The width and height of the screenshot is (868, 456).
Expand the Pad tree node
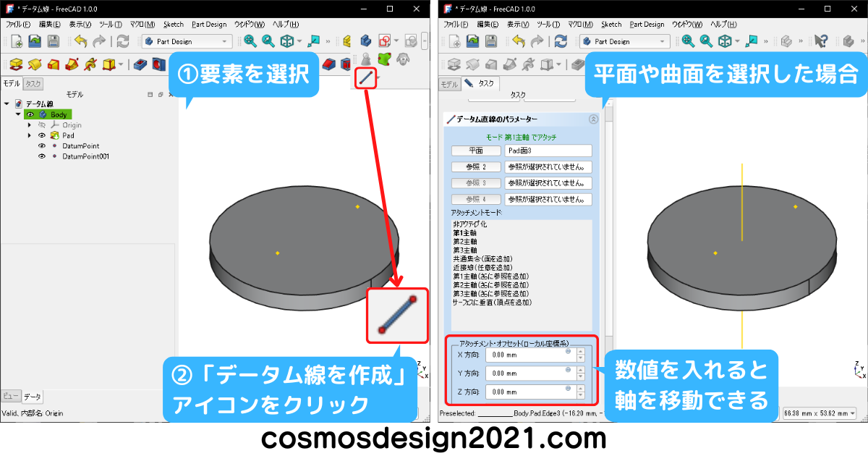30,135
